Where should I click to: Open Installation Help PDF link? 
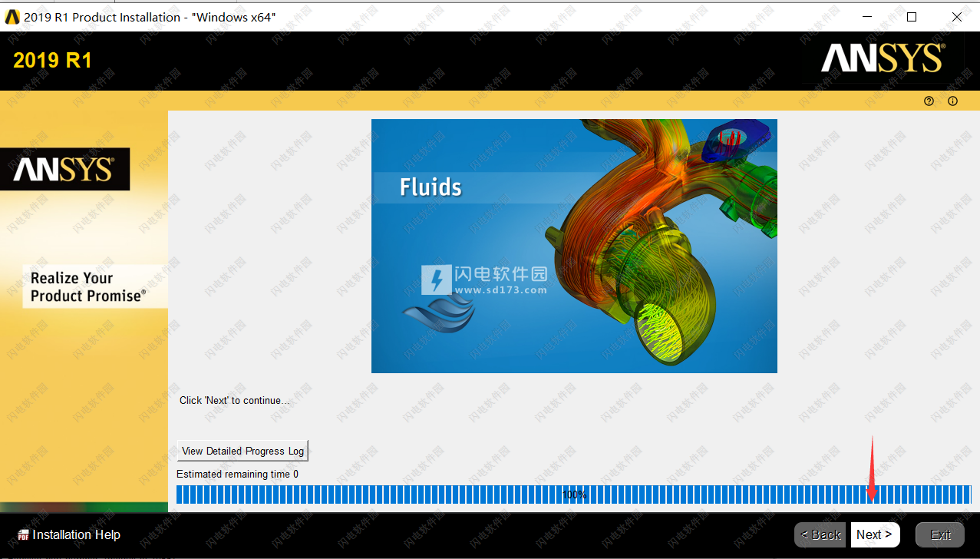(x=76, y=534)
